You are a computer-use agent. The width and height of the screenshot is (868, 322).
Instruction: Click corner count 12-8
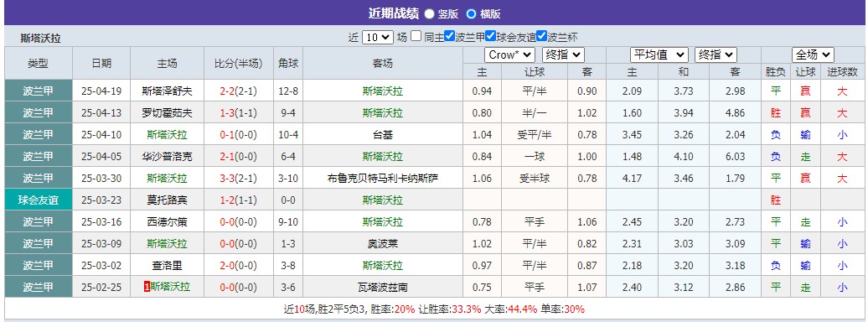click(x=288, y=91)
